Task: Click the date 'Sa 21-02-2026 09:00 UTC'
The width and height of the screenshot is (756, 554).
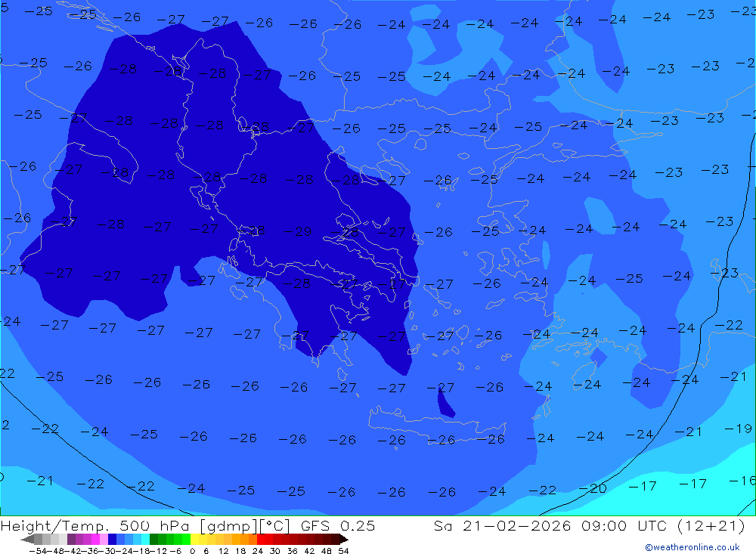Action: pos(550,525)
